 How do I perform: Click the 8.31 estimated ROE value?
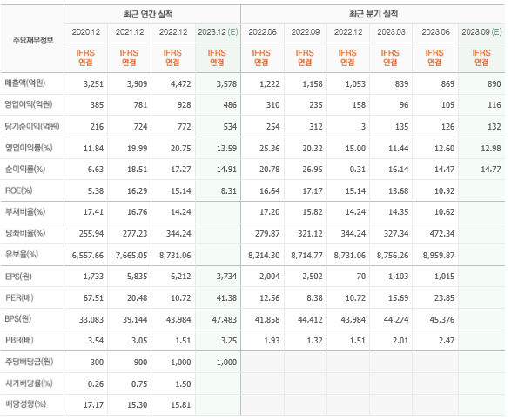[228, 191]
